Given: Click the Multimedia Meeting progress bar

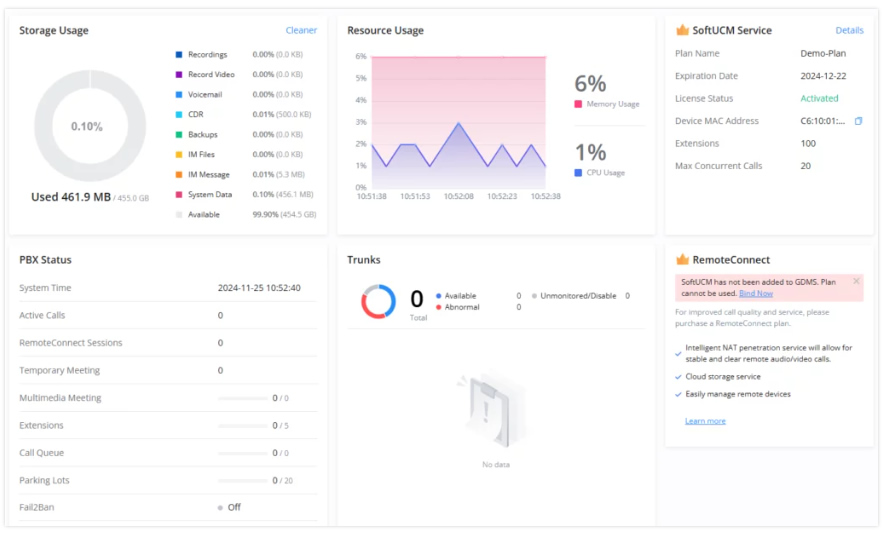Looking at the screenshot, I should [x=243, y=398].
